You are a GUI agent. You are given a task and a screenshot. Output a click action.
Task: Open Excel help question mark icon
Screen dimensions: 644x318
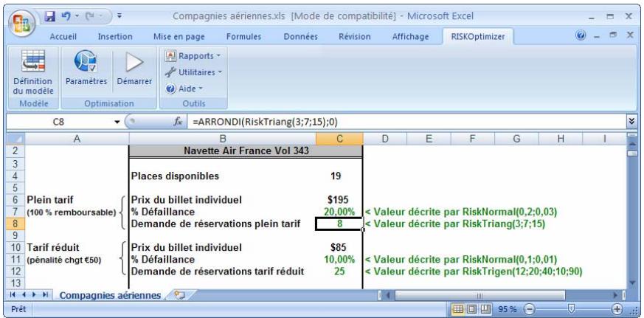(x=581, y=35)
